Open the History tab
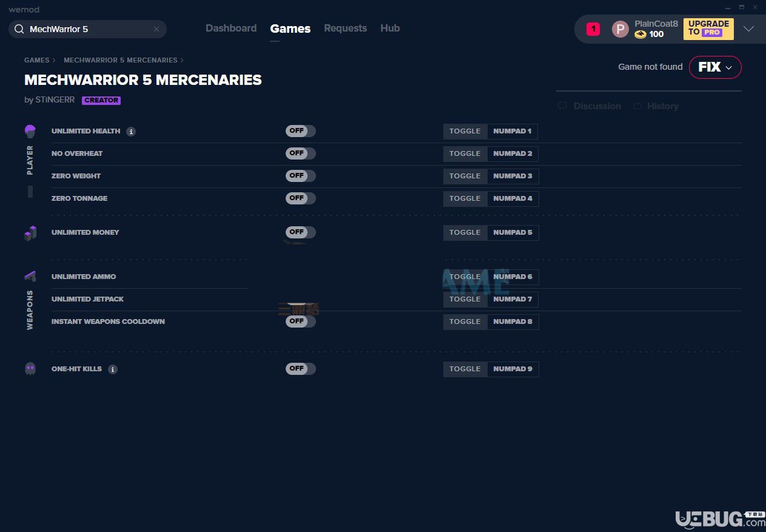This screenshot has height=532, width=766. coord(663,106)
